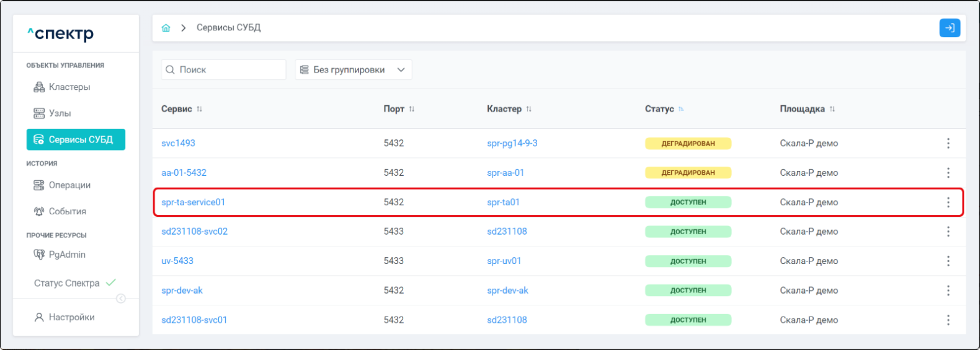Click the home breadcrumb icon
The height and width of the screenshot is (350, 980).
pos(166,28)
